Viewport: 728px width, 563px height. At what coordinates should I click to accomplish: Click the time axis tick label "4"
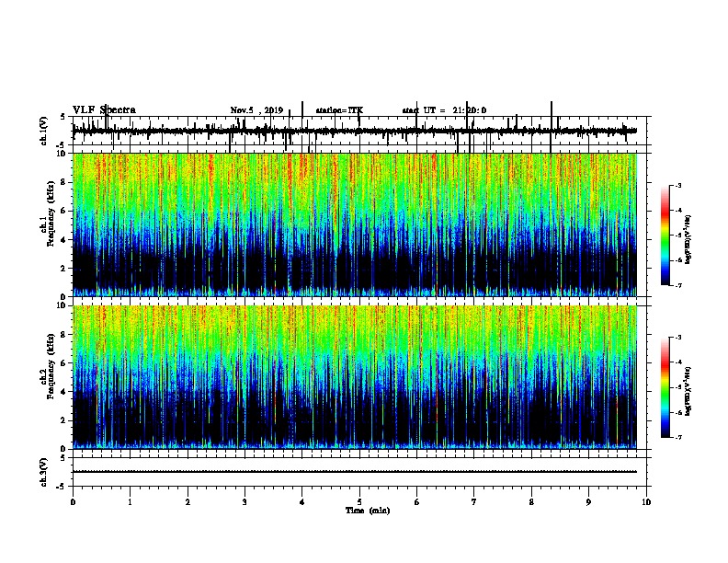(302, 502)
